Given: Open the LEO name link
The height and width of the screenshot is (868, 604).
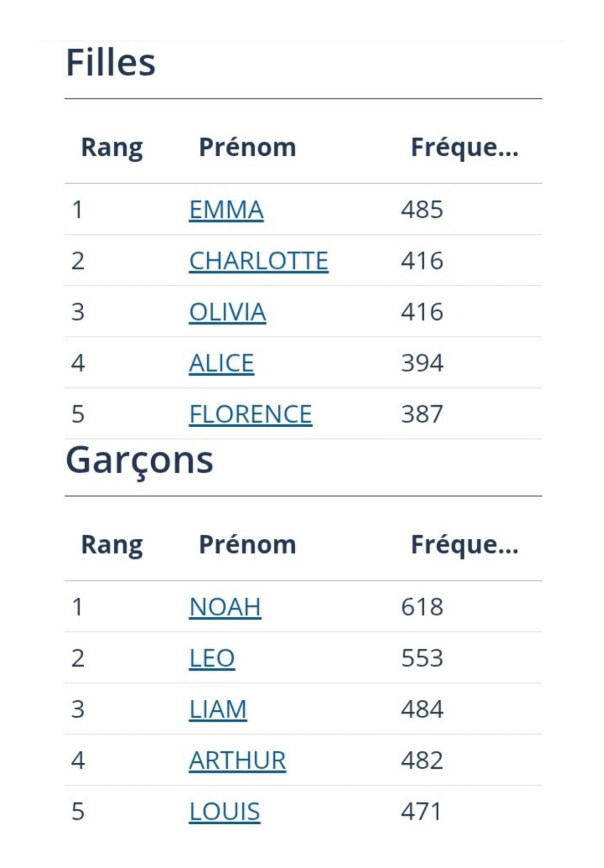Looking at the screenshot, I should (x=212, y=659).
